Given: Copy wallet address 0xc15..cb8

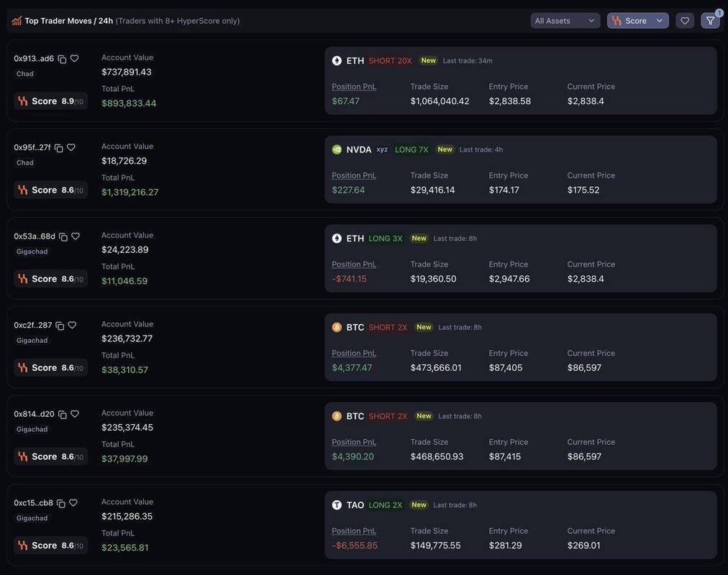Looking at the screenshot, I should (x=61, y=503).
